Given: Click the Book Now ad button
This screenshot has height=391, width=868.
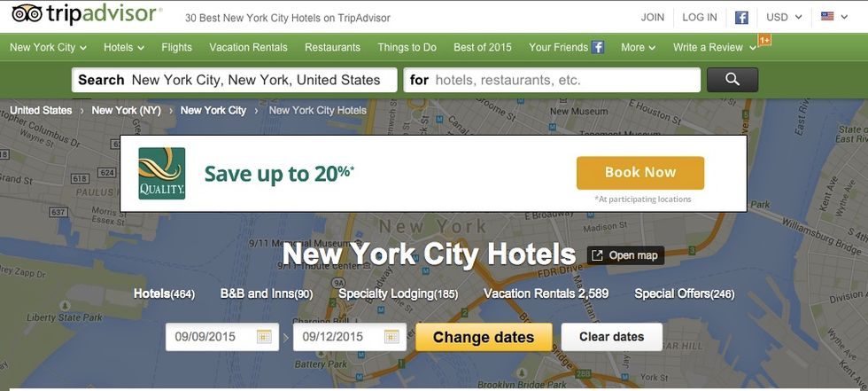Looking at the screenshot, I should tap(640, 173).
